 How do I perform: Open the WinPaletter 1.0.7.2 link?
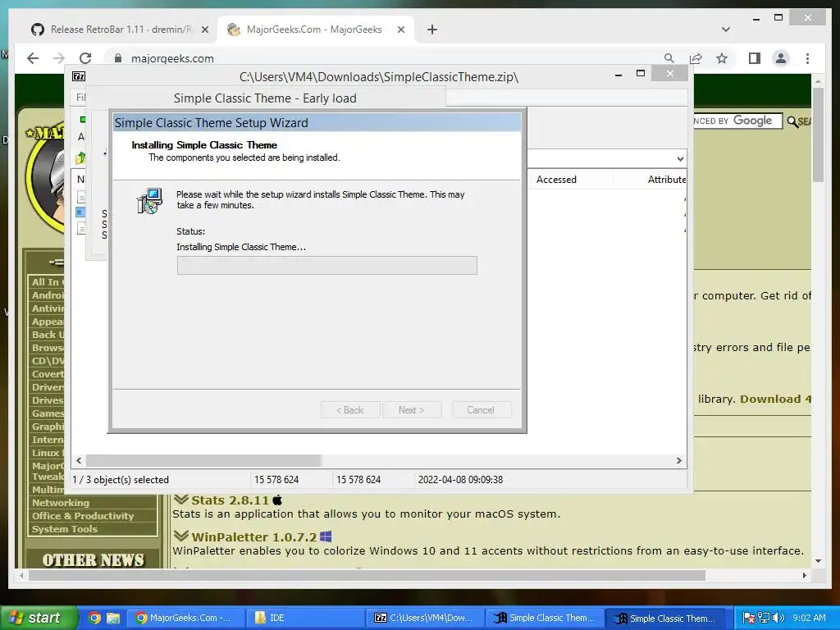coord(254,536)
